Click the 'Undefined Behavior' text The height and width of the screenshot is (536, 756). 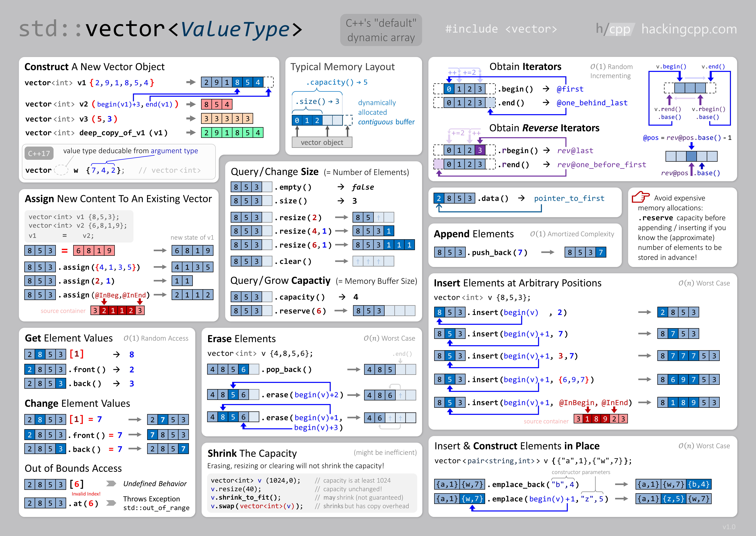tap(155, 484)
